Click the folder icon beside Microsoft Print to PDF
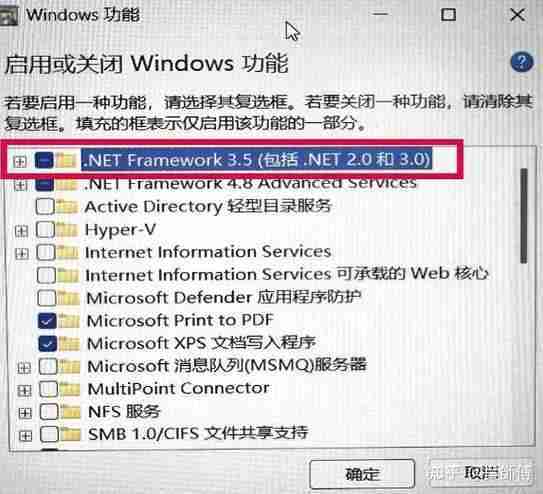The height and width of the screenshot is (494, 543). (x=69, y=321)
